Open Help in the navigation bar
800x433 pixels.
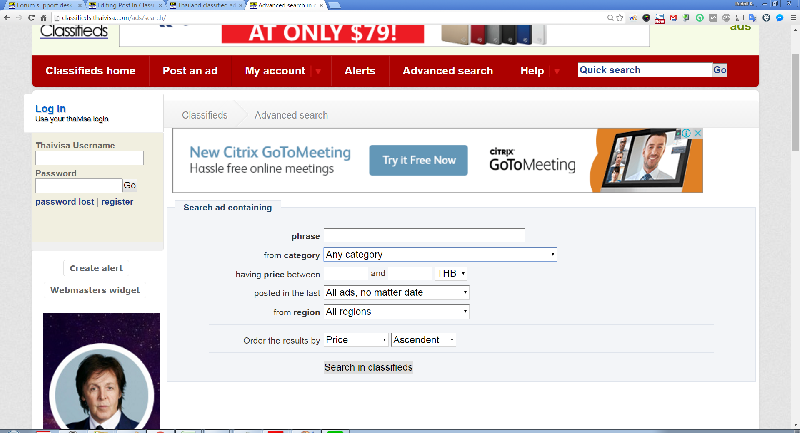pos(532,71)
